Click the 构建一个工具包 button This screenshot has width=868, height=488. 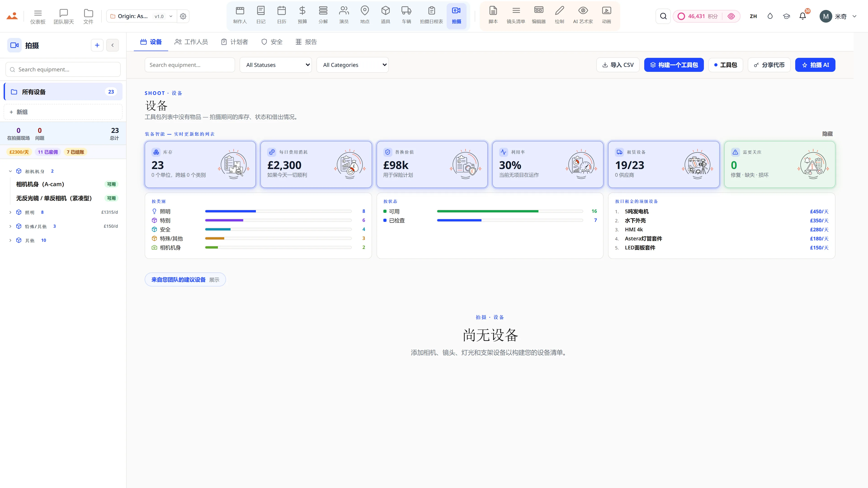(x=674, y=65)
